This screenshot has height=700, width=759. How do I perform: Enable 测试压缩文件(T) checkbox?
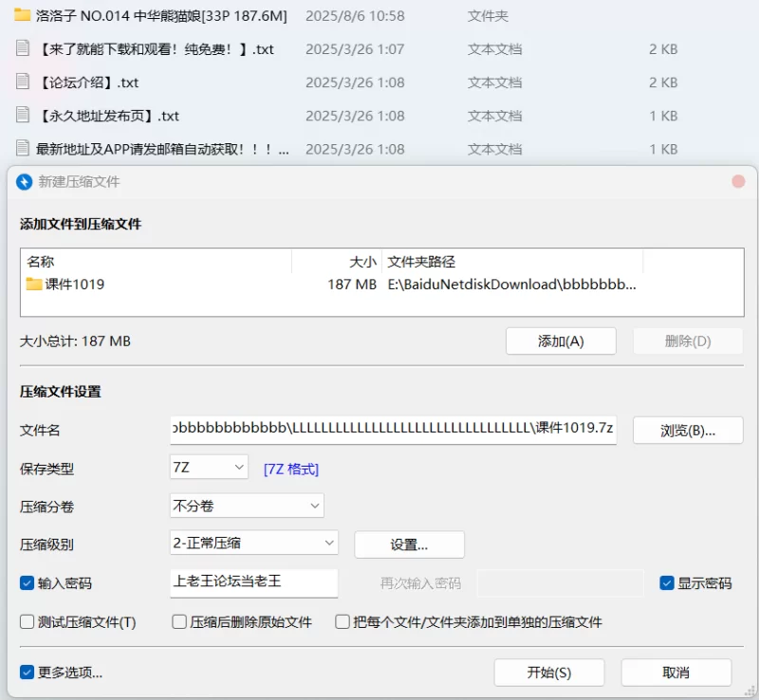coord(27,621)
